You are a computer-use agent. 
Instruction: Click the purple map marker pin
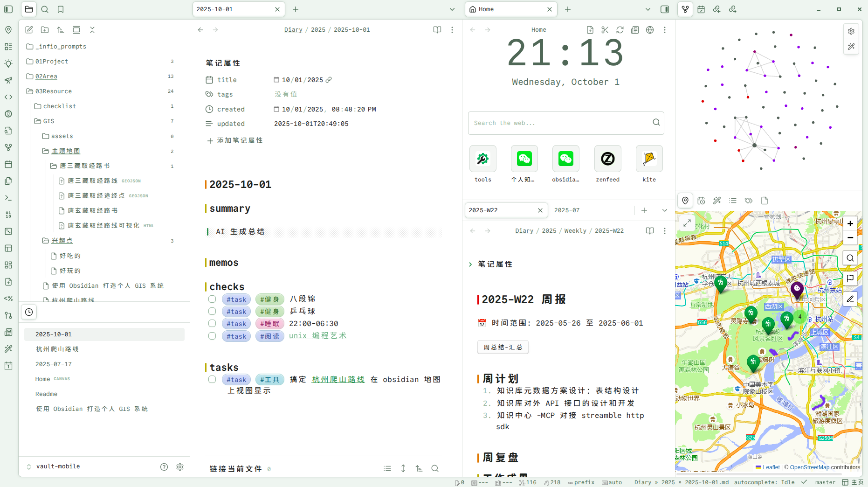coord(797,290)
